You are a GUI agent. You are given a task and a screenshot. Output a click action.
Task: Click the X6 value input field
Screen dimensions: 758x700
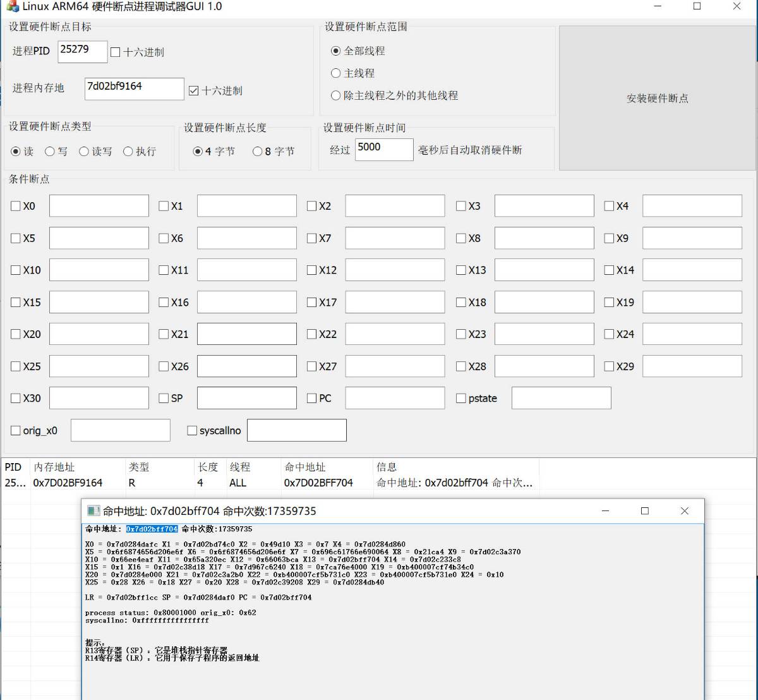coord(247,238)
